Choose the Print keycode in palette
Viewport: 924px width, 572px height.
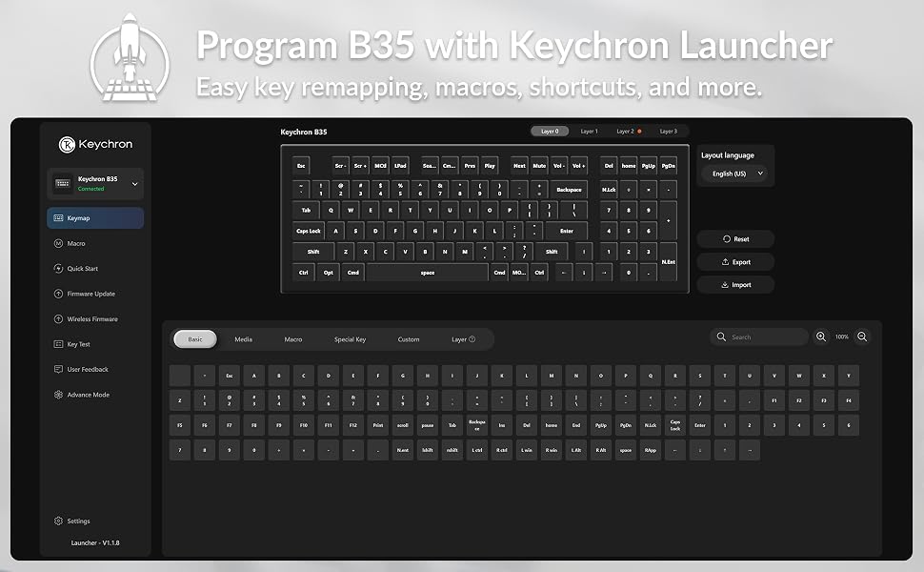[378, 425]
